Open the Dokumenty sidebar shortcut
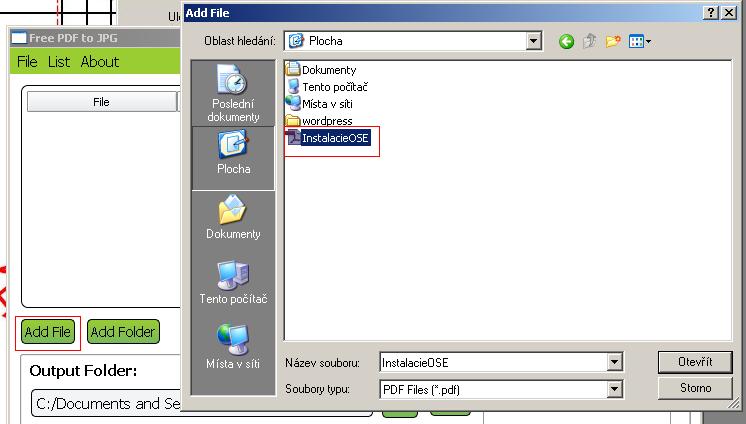 233,217
